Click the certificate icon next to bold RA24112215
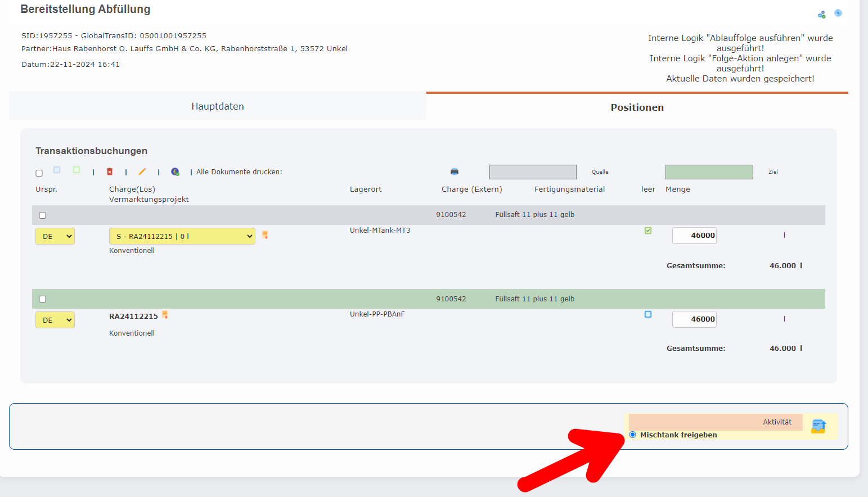The width and height of the screenshot is (868, 497). 165,315
